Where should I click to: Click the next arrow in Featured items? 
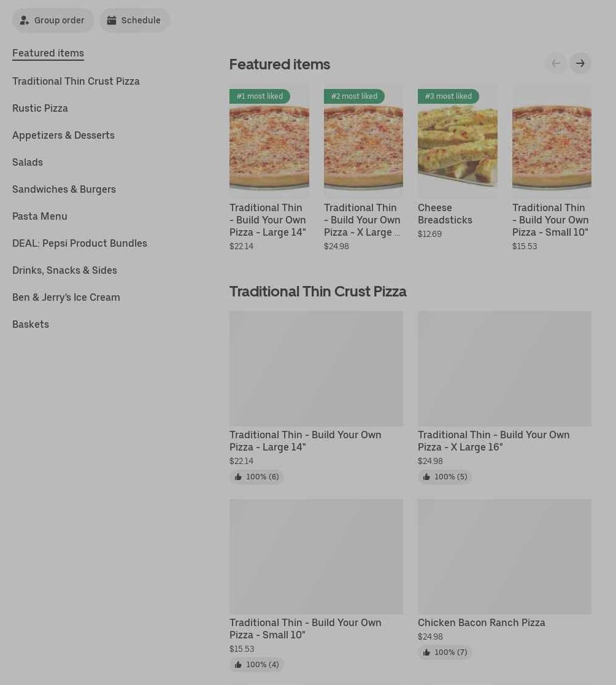tap(580, 63)
